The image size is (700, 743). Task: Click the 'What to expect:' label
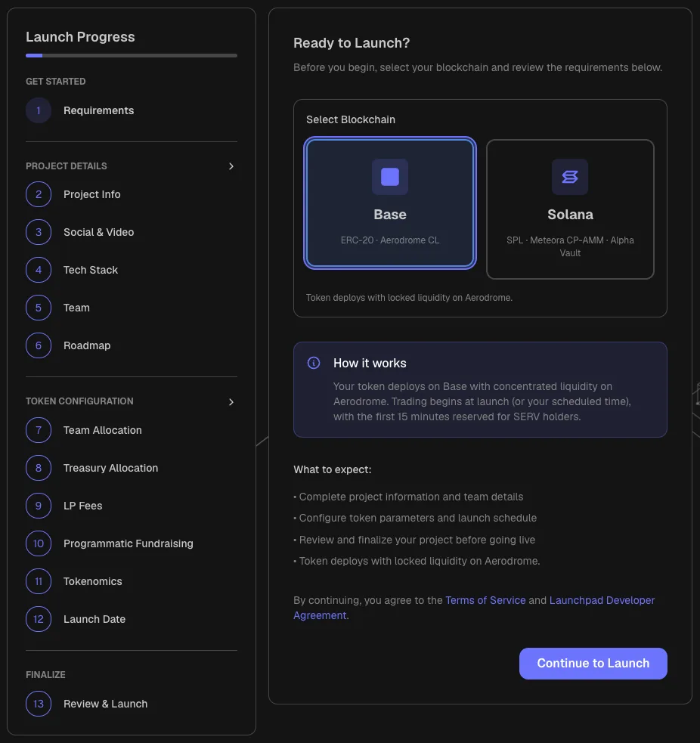coord(332,469)
